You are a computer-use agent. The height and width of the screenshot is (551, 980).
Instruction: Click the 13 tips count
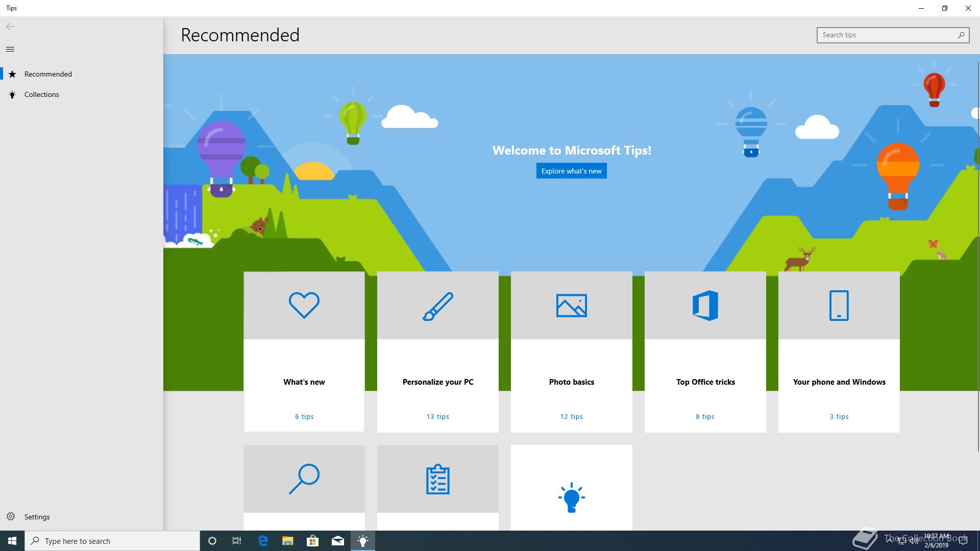[x=438, y=416]
